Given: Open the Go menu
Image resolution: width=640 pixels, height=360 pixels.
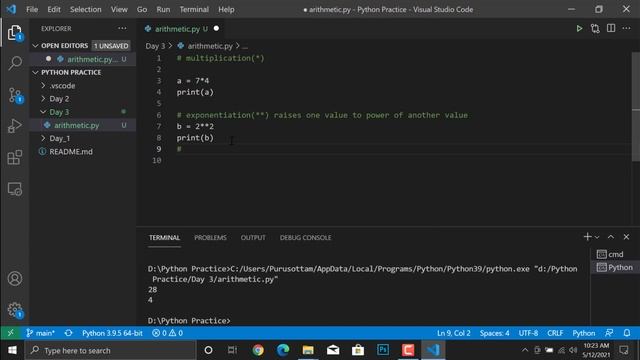Looking at the screenshot, I should point(142,9).
